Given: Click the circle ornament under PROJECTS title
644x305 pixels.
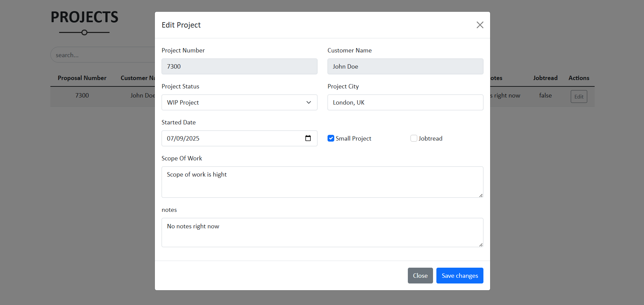Looking at the screenshot, I should click(x=84, y=33).
